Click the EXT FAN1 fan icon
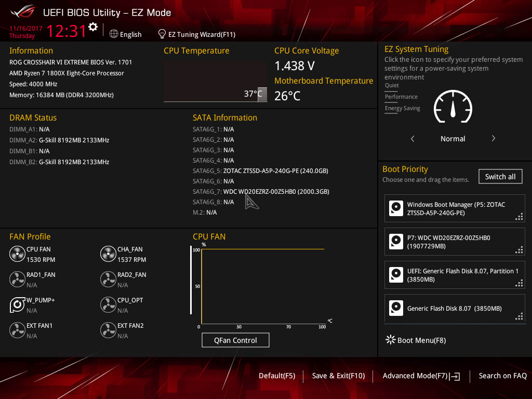Screen dimensions: 532x399 pos(17,330)
